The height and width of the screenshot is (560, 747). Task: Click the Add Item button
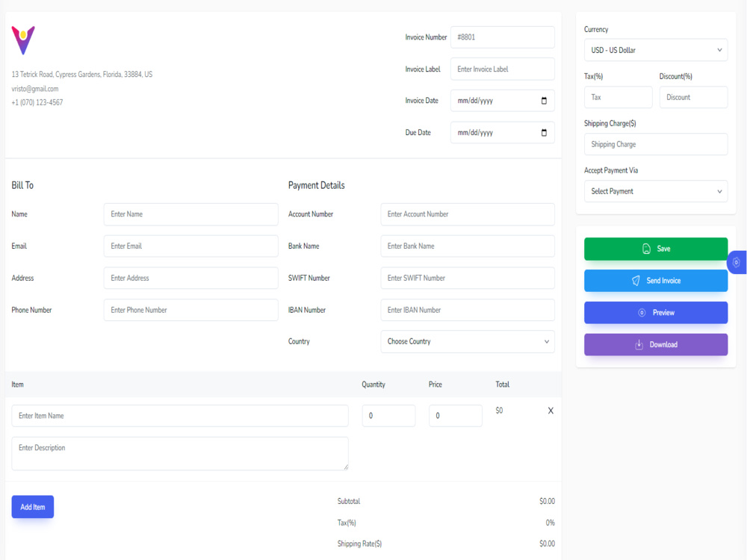pos(32,506)
